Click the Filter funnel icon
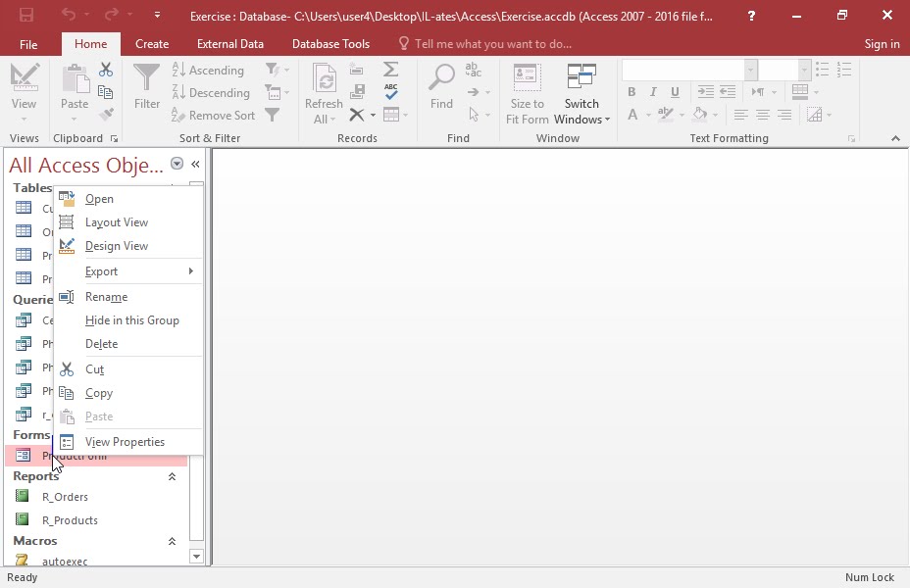 point(146,77)
